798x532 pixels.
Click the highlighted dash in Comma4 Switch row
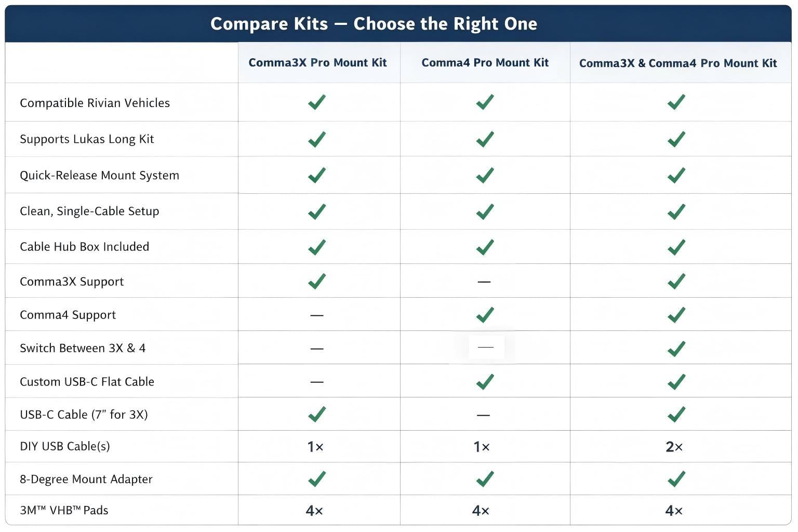coord(486,347)
